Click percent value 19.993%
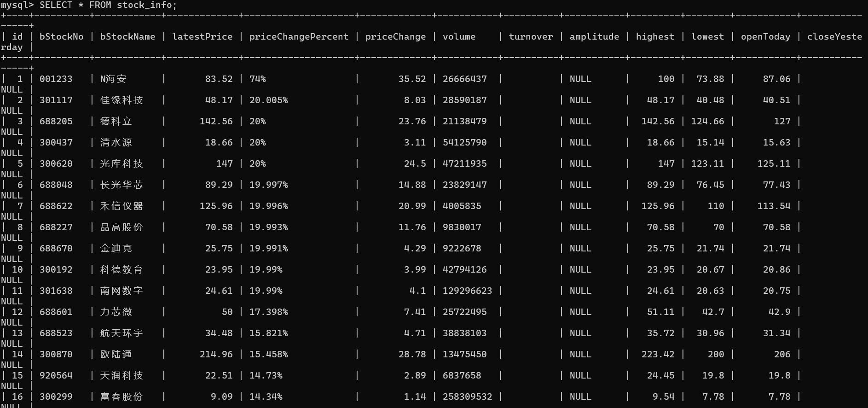The height and width of the screenshot is (408, 868). 269,227
